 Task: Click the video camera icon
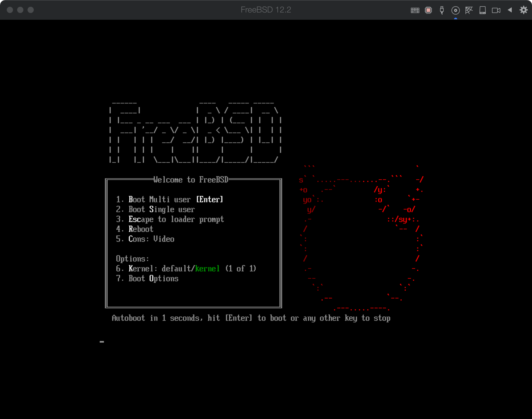click(x=496, y=10)
